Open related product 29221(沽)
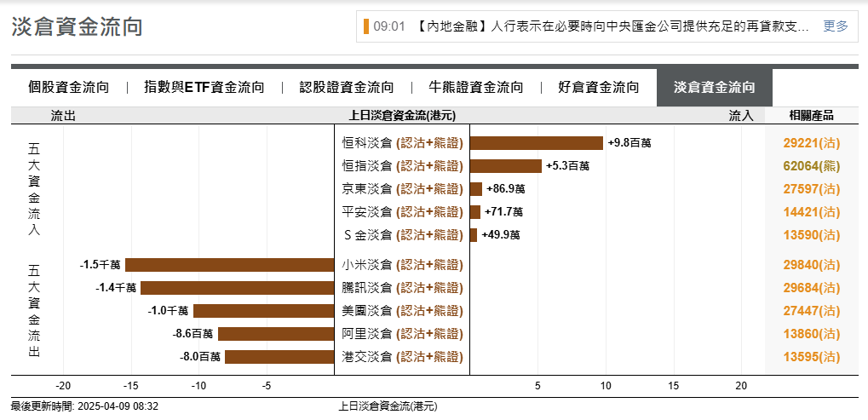This screenshot has width=868, height=420. pyautogui.click(x=811, y=143)
